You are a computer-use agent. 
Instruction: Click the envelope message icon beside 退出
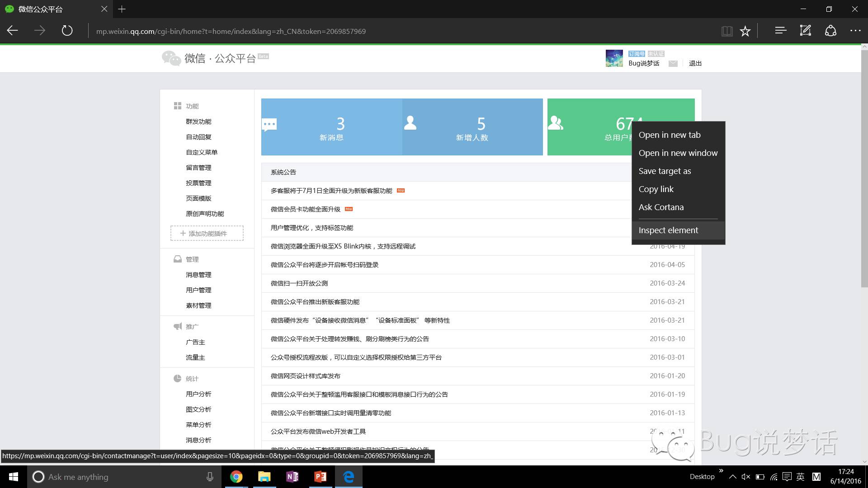coord(673,63)
